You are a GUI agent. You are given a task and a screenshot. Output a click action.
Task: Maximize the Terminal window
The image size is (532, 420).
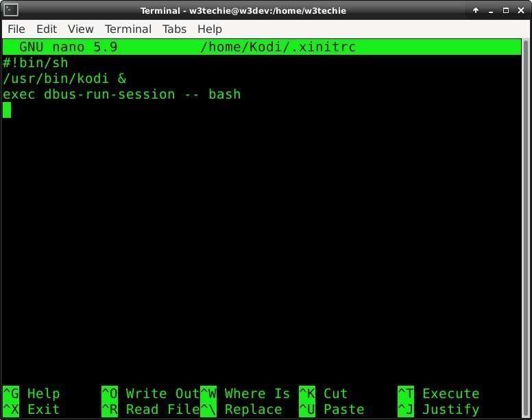(x=505, y=10)
